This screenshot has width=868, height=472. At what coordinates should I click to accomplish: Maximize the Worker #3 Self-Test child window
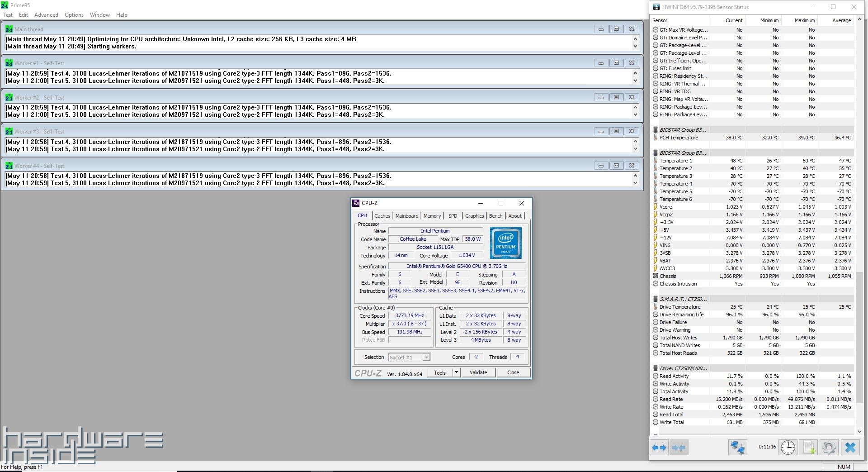[x=616, y=131]
